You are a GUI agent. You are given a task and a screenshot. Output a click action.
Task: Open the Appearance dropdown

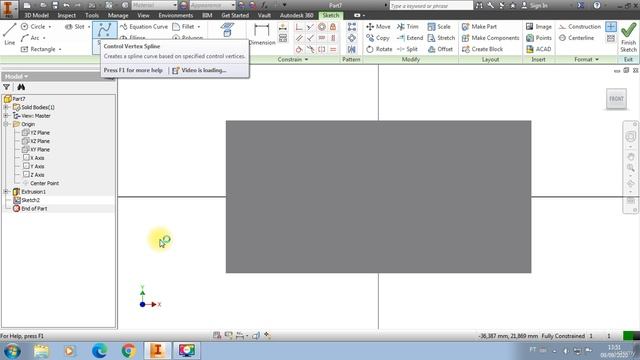pyautogui.click(x=212, y=5)
